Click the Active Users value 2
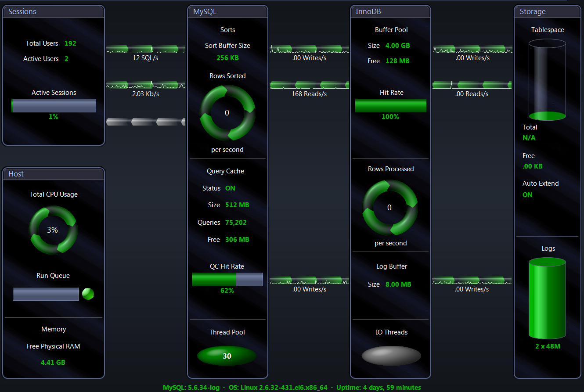This screenshot has width=584, height=392. tap(66, 59)
